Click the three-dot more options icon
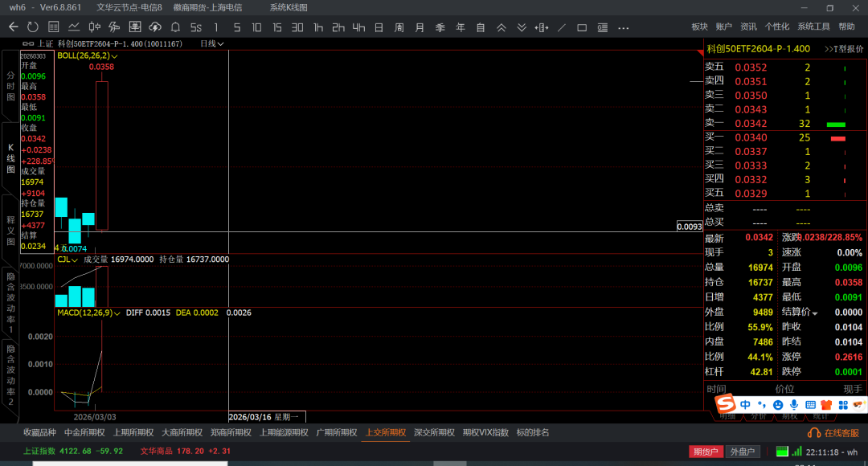Viewport: 868px width, 466px height. pos(622,27)
